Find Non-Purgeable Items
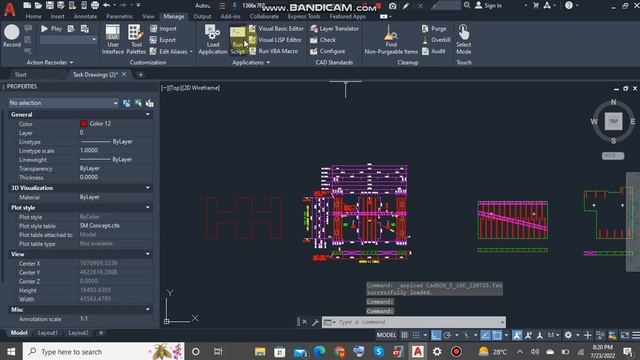This screenshot has height=360, width=640. pos(391,39)
